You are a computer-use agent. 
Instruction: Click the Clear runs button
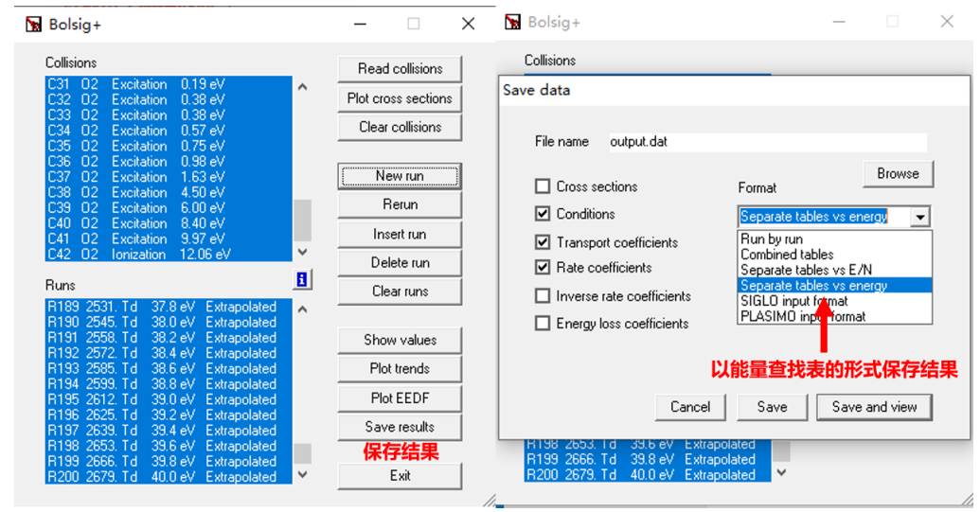click(x=400, y=291)
